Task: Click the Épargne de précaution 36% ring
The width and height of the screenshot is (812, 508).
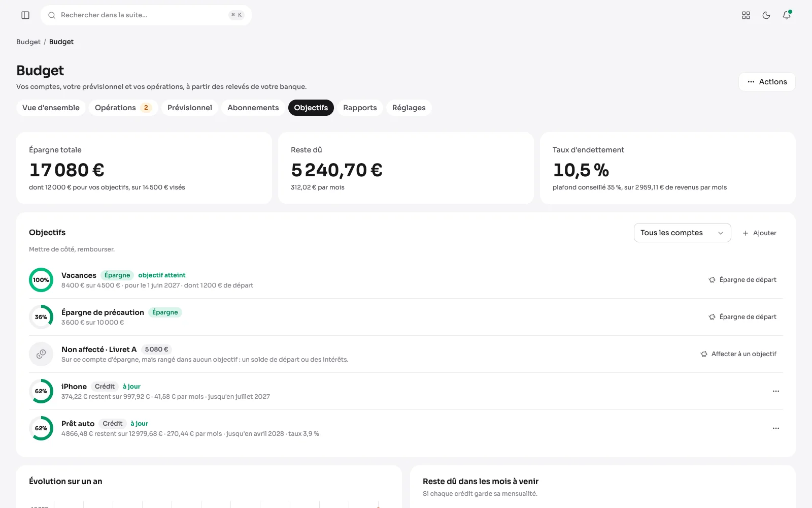Action: [41, 317]
